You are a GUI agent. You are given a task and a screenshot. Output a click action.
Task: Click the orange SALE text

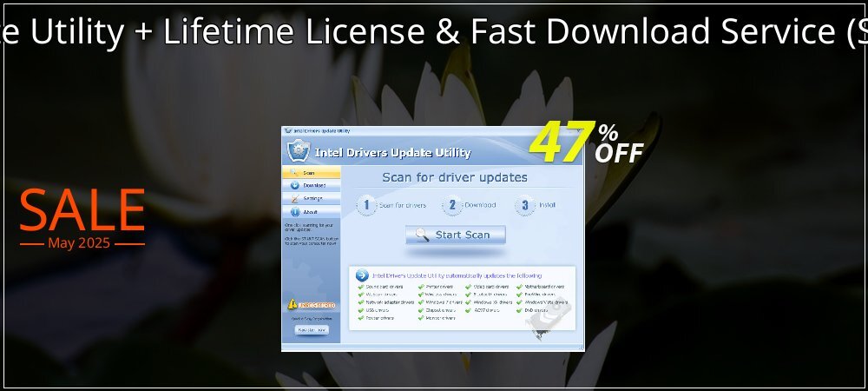[x=82, y=210]
